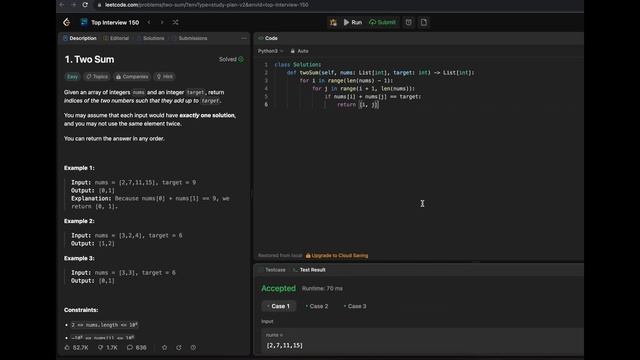640x360 pixels.
Task: Submit the solution
Action: click(x=382, y=22)
